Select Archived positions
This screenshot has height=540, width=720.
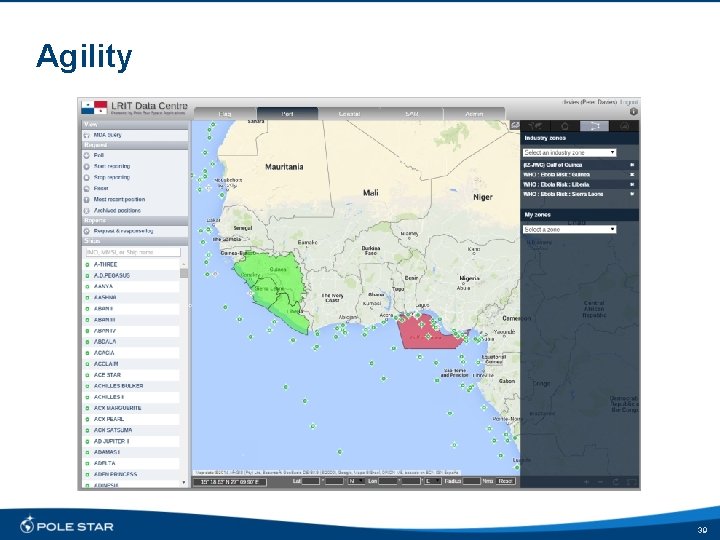point(135,210)
